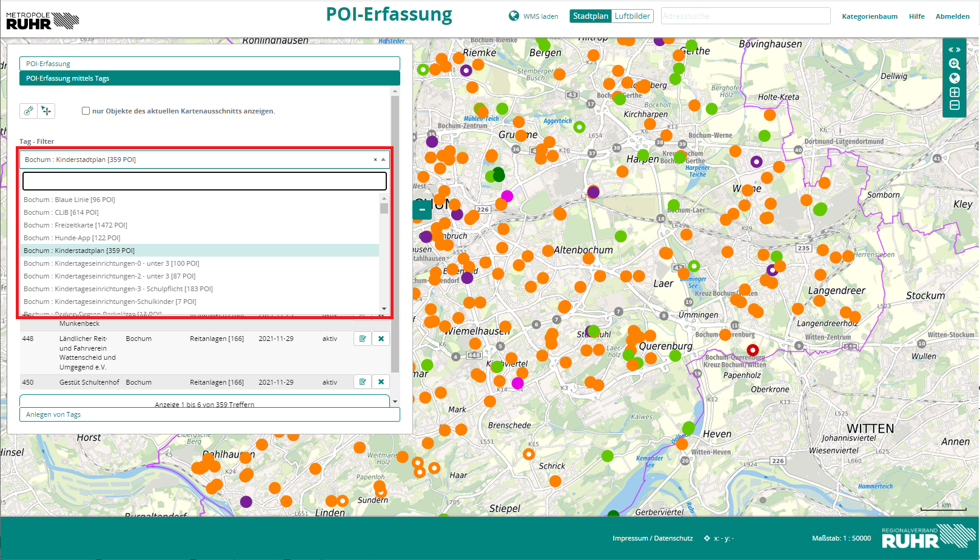Click the Metropole Ruhr logo
The width and height of the screenshot is (980, 560).
click(x=42, y=21)
